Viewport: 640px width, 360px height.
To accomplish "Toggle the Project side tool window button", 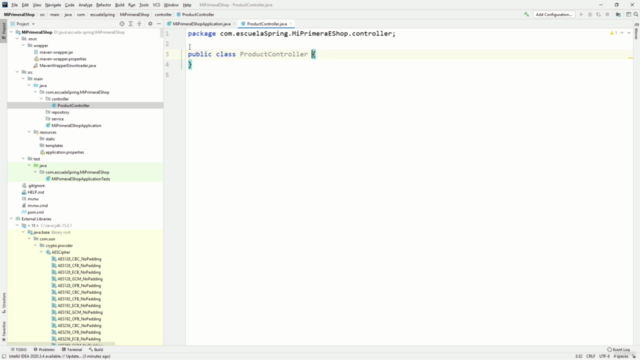I will click(4, 31).
